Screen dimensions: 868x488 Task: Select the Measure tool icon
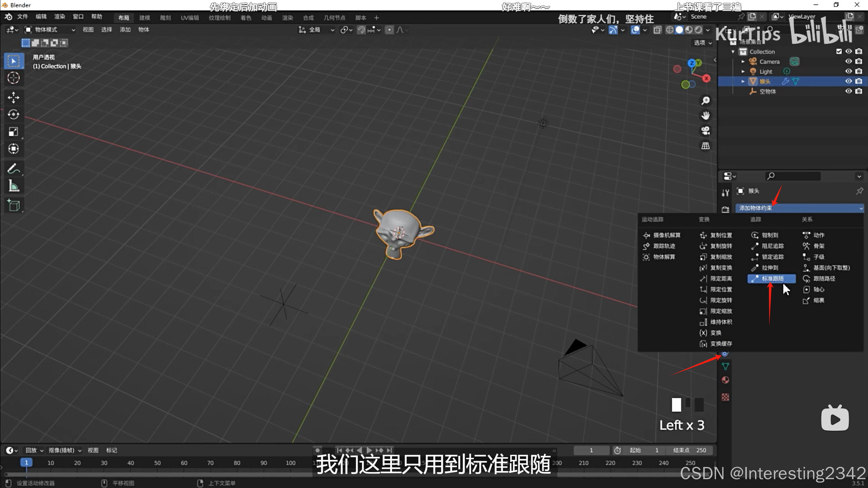tap(14, 186)
